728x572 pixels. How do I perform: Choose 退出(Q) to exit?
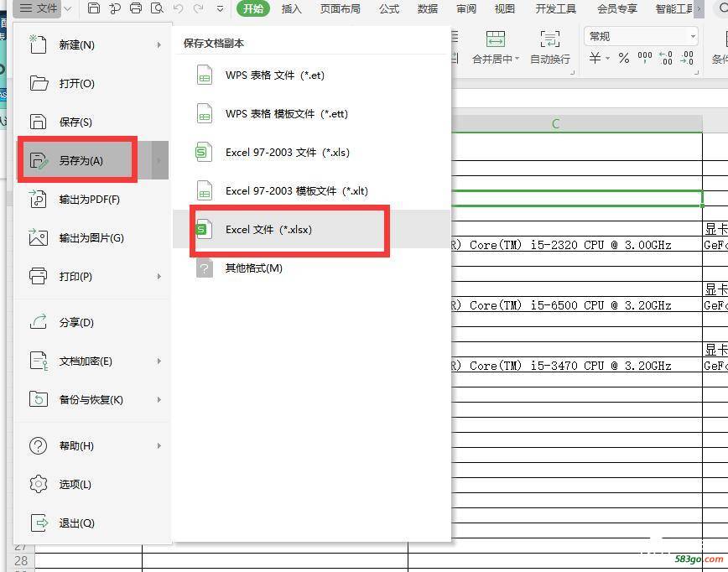coord(93,523)
